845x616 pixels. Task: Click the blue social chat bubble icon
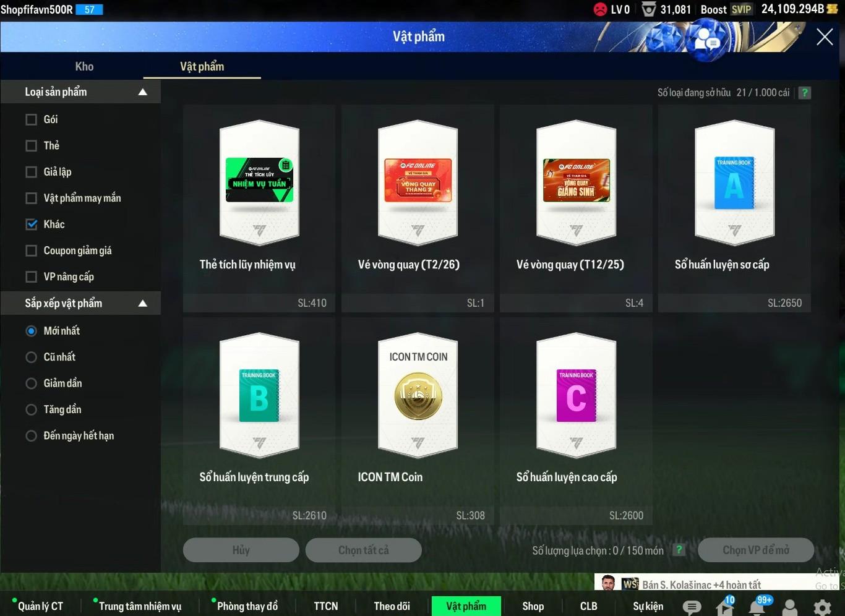[706, 40]
